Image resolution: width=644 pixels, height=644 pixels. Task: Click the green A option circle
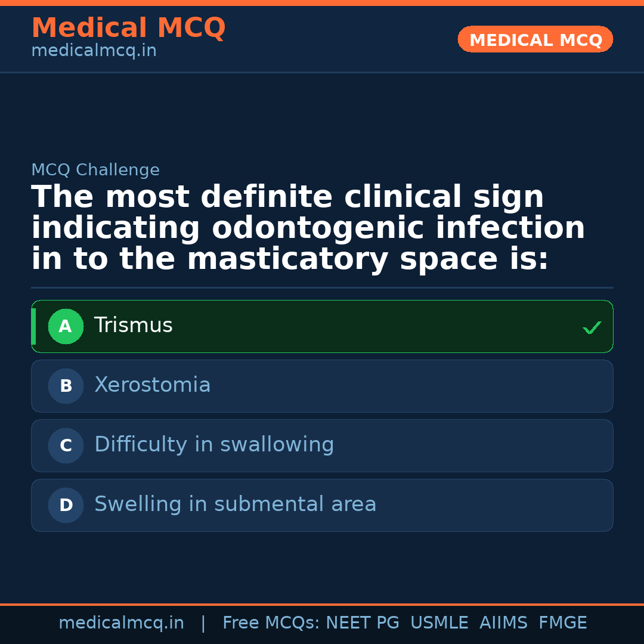point(66,327)
